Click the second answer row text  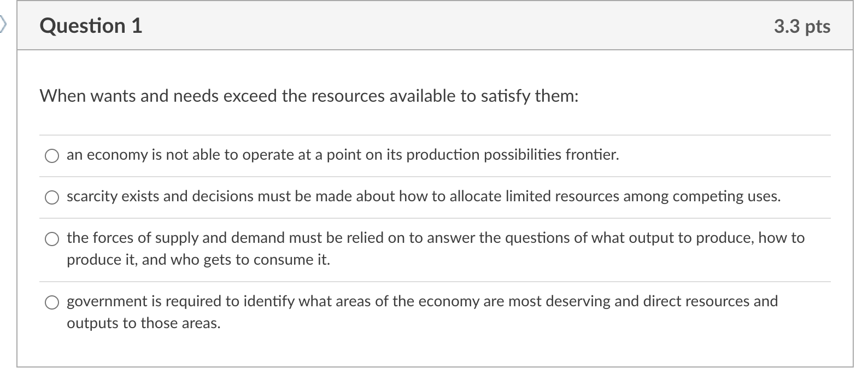pos(424,197)
